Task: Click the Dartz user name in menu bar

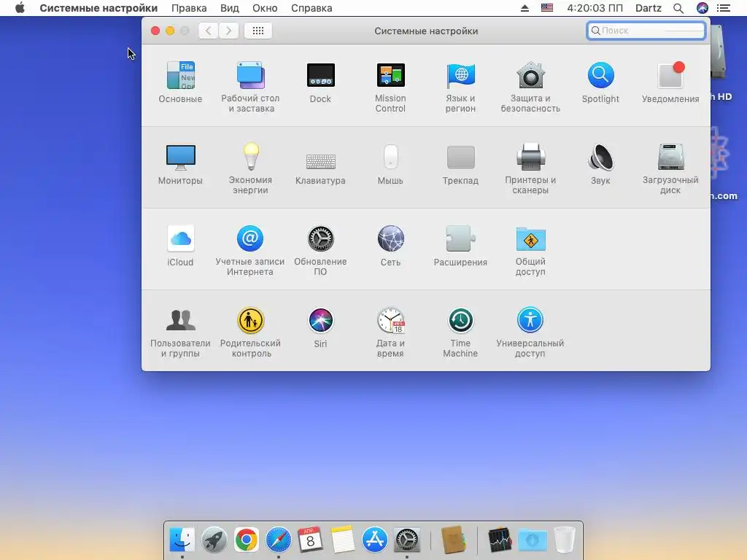Action: coord(649,8)
